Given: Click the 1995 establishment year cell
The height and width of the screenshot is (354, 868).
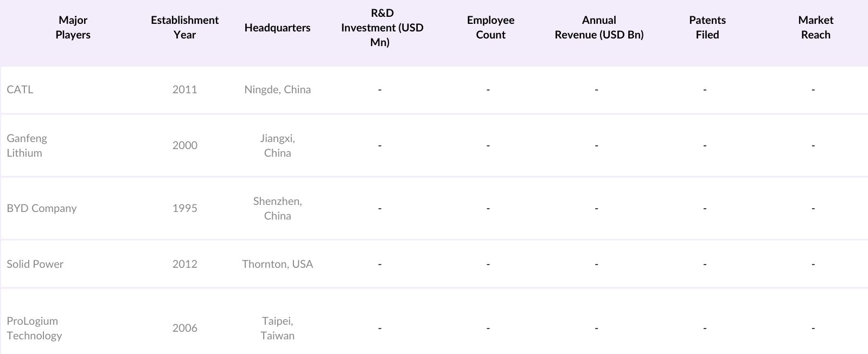Looking at the screenshot, I should [184, 208].
